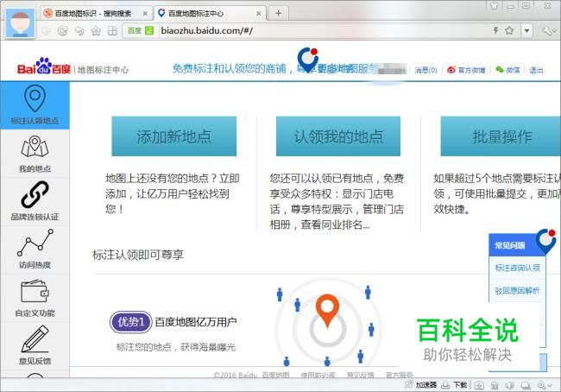Click 批量操作 button
Screen dimensions: 561x392
501,136
